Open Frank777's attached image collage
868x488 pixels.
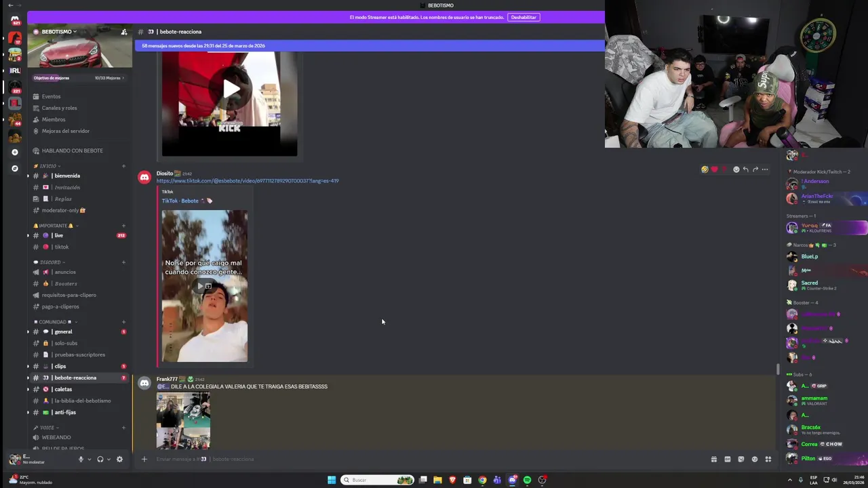[x=183, y=420]
